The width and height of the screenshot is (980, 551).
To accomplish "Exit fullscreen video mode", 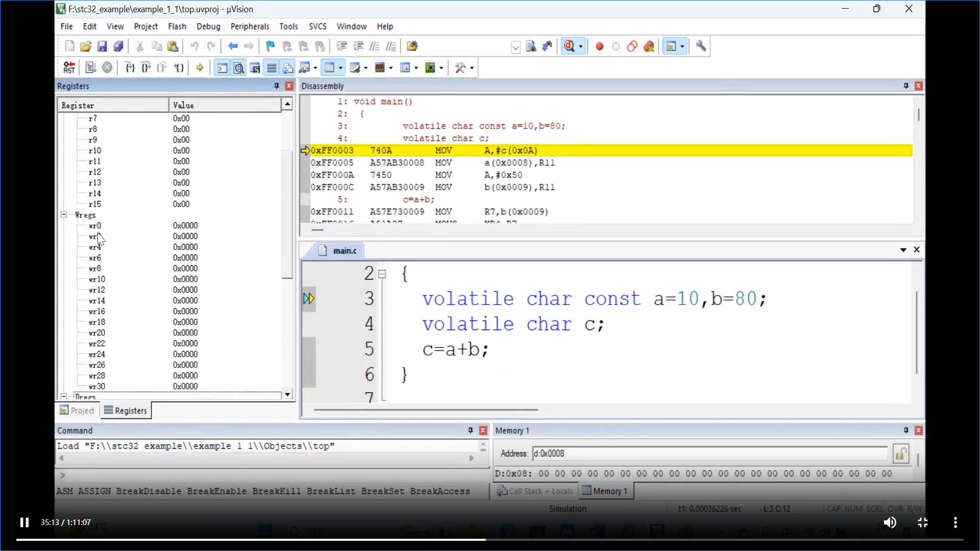I will coord(923,522).
